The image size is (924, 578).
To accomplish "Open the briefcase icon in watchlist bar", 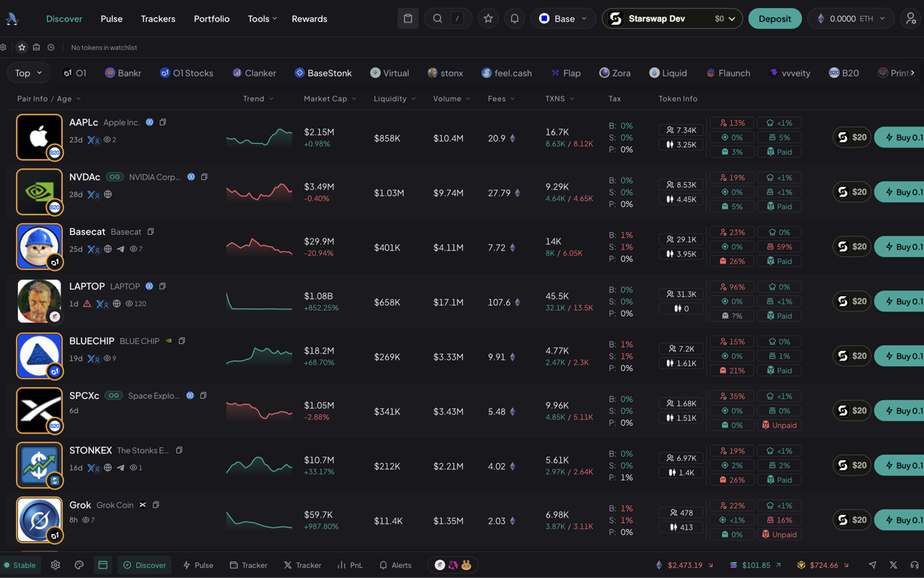I will click(x=36, y=47).
